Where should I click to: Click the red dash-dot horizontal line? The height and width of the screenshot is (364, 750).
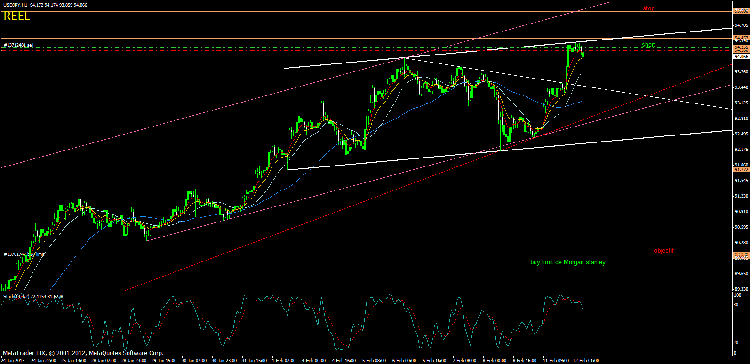[x=366, y=50]
